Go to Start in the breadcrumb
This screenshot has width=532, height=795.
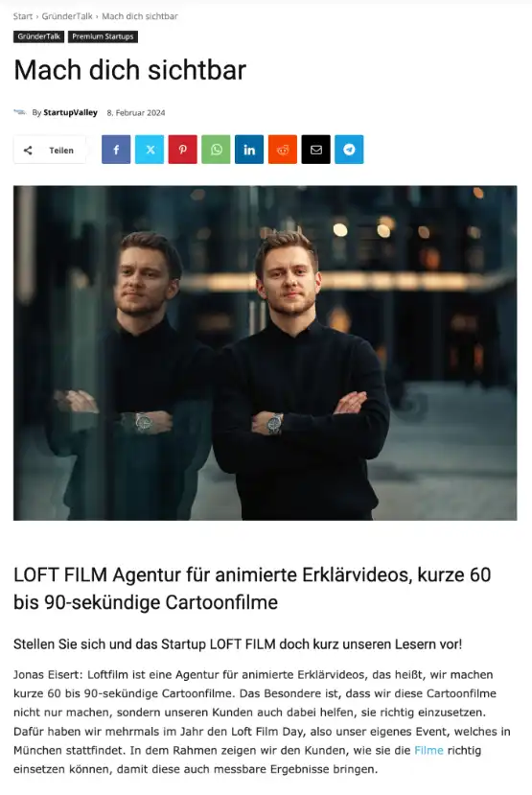pos(23,16)
